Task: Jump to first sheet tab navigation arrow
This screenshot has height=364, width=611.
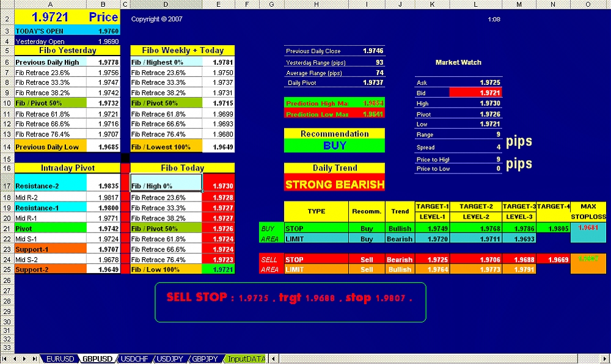Action: click(5, 359)
